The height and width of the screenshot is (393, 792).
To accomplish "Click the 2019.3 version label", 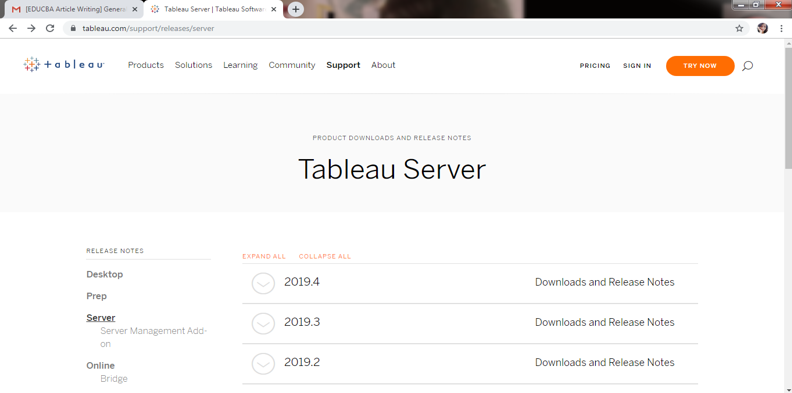I will coord(302,322).
